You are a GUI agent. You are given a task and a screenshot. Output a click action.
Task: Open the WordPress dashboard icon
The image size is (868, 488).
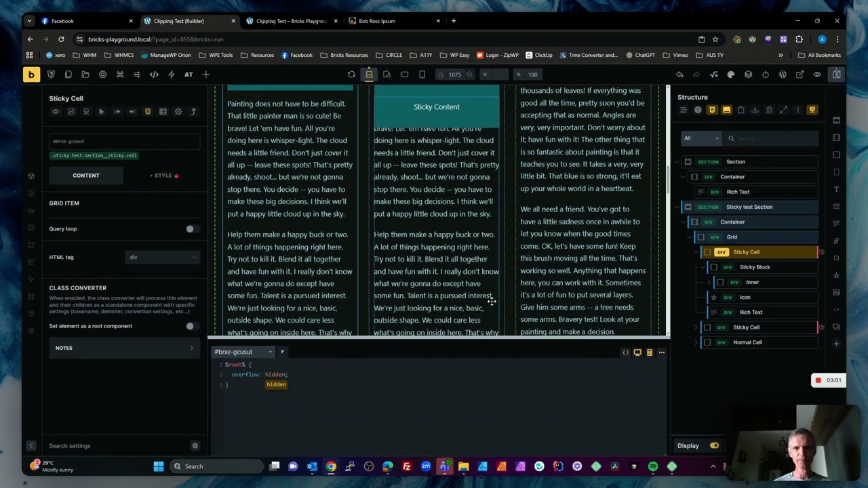point(783,75)
